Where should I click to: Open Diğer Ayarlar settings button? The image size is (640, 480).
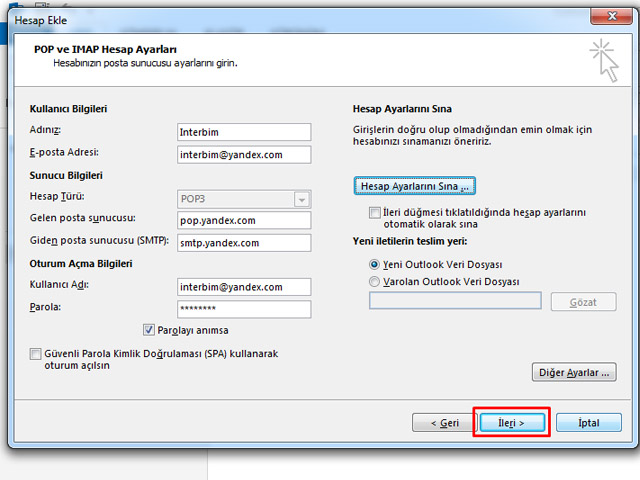pos(573,373)
